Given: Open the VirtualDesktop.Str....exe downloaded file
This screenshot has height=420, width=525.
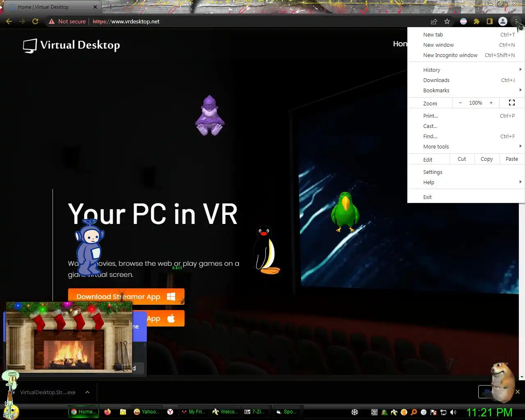Looking at the screenshot, I should pos(48,393).
